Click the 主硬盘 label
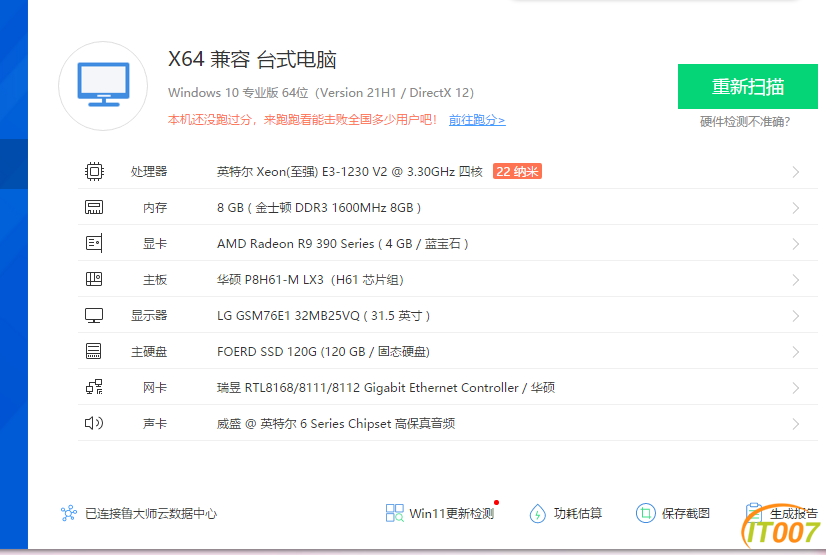Screen dimensions: 826x555 (149, 352)
